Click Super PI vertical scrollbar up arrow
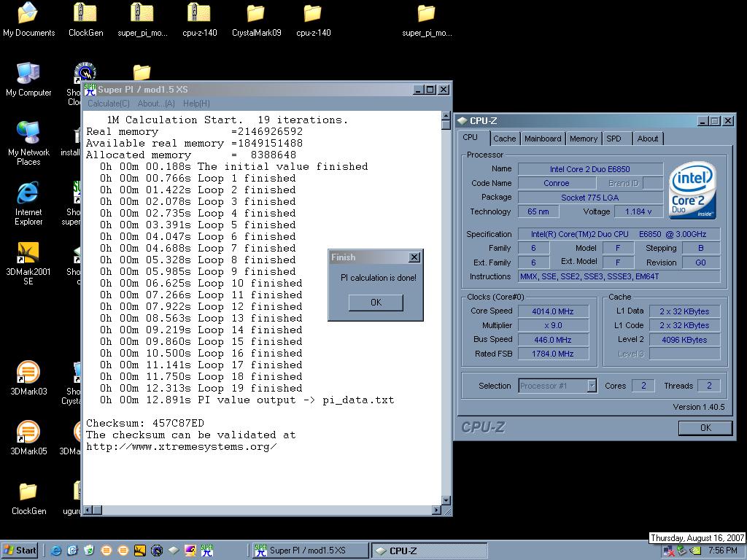 click(x=446, y=116)
